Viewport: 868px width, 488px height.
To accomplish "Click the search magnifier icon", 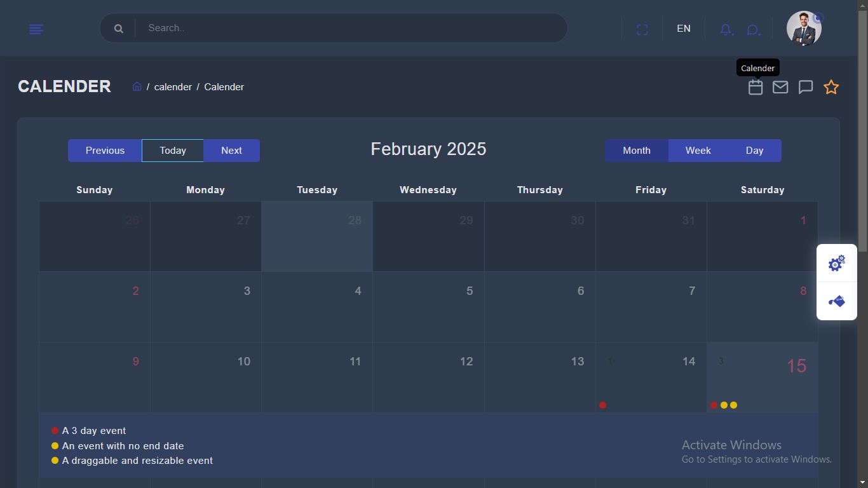I will tap(119, 29).
